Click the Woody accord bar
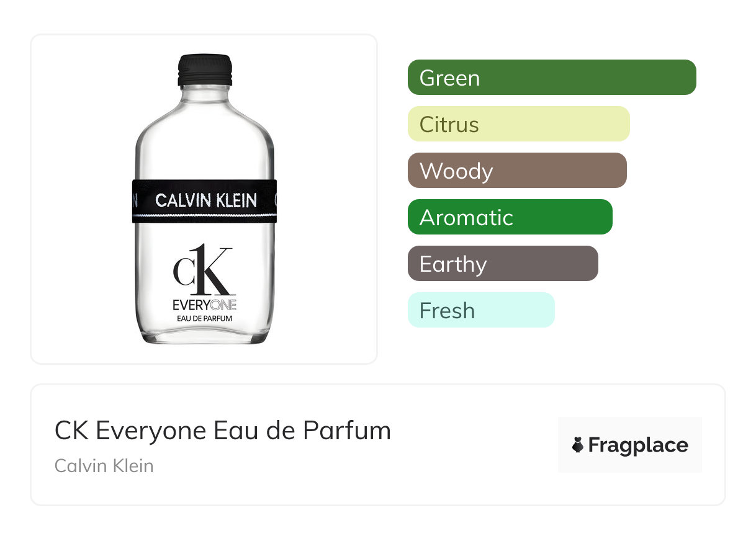 (517, 171)
